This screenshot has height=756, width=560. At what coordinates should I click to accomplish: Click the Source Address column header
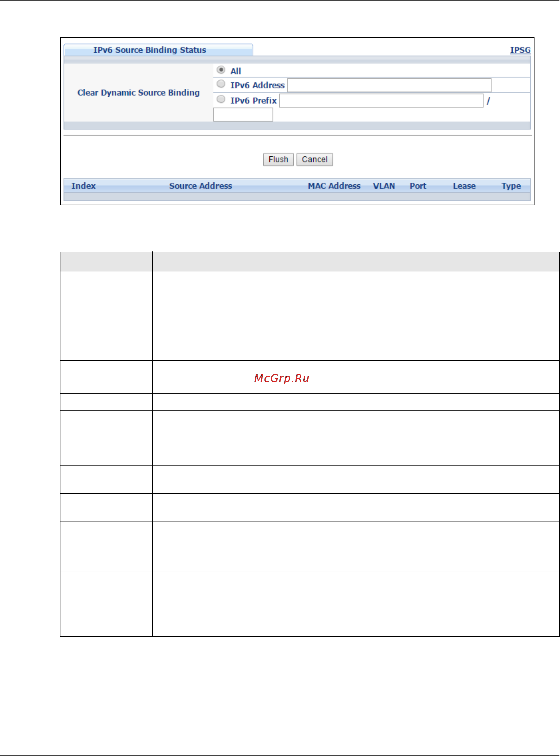click(x=201, y=186)
